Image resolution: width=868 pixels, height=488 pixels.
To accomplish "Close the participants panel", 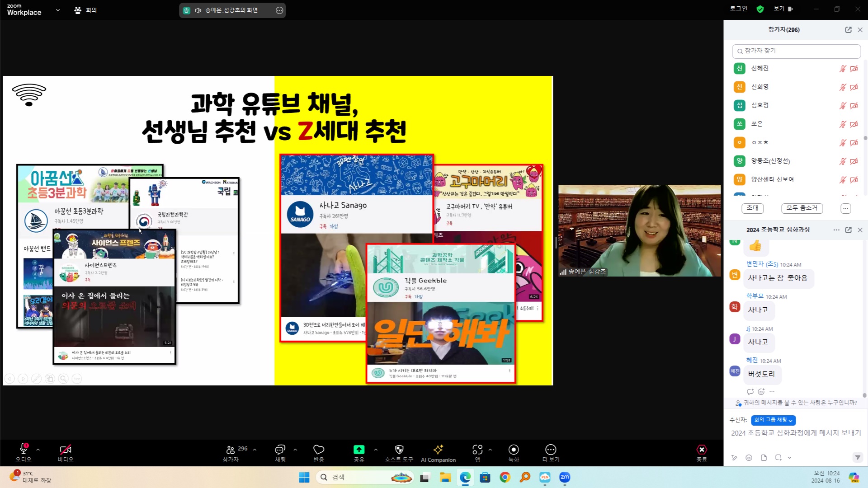I will pos(860,30).
